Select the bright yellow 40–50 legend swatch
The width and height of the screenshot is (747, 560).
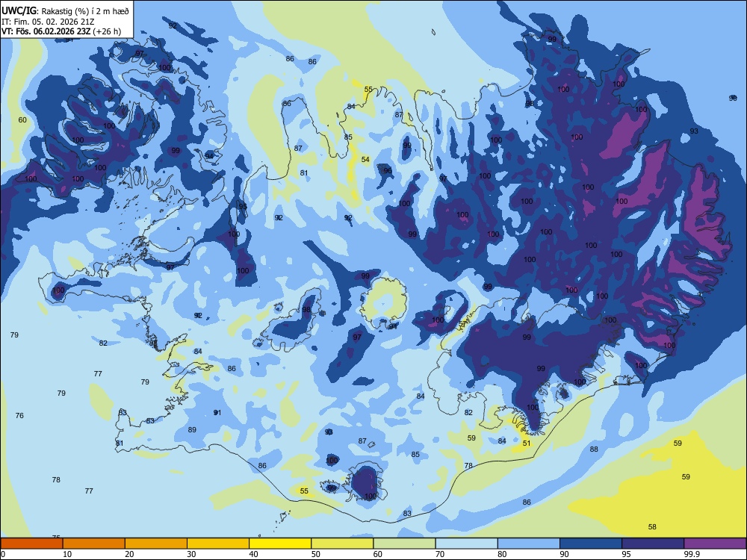pyautogui.click(x=280, y=544)
